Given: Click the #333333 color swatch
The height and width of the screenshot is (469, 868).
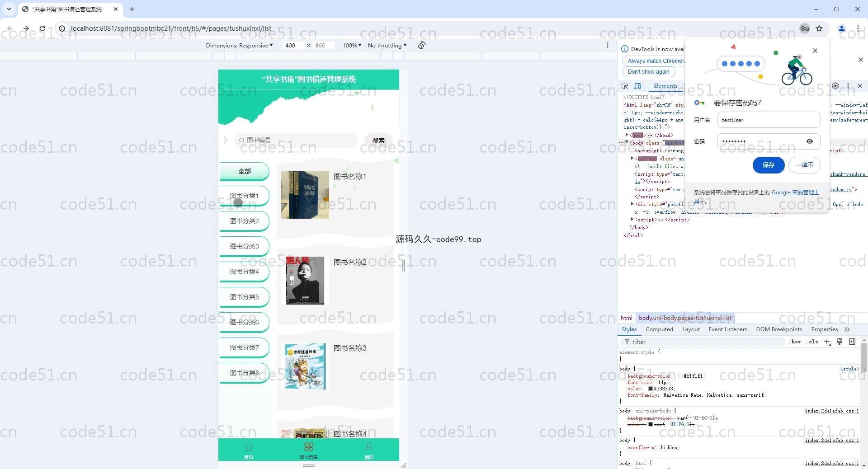Looking at the screenshot, I should 651,389.
